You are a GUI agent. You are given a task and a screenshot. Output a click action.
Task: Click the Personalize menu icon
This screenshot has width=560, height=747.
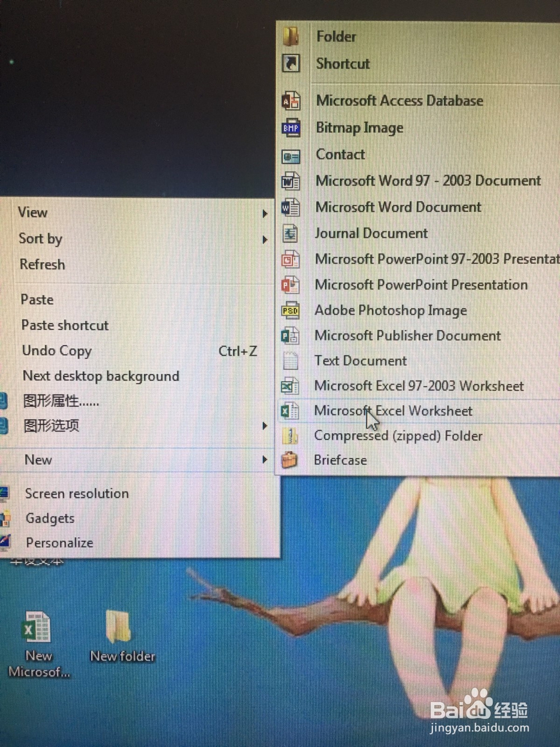pyautogui.click(x=4, y=542)
